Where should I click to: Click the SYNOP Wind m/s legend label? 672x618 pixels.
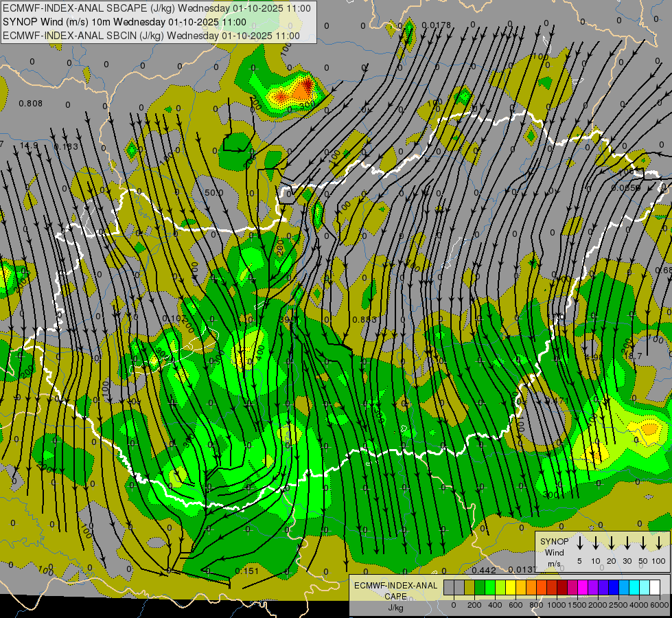coord(554,552)
